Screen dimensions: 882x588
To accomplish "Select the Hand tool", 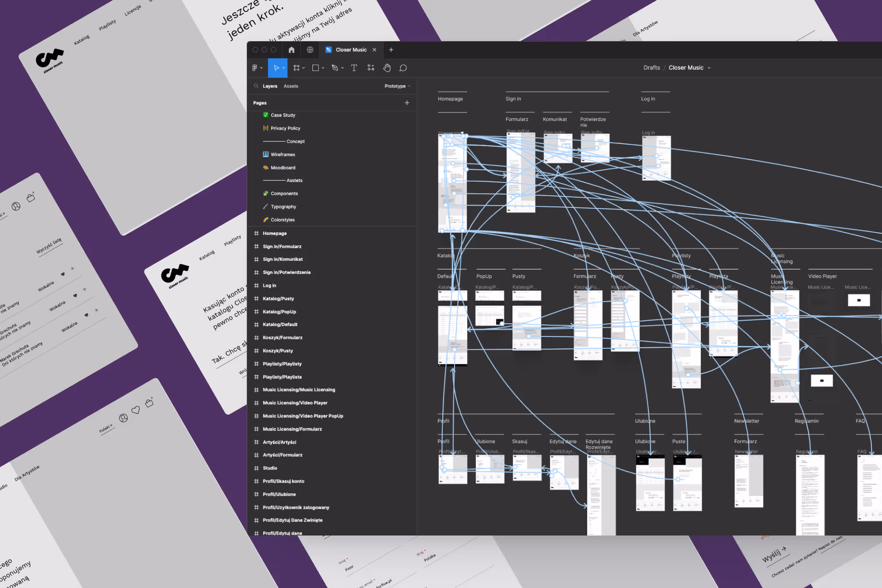I will point(387,68).
